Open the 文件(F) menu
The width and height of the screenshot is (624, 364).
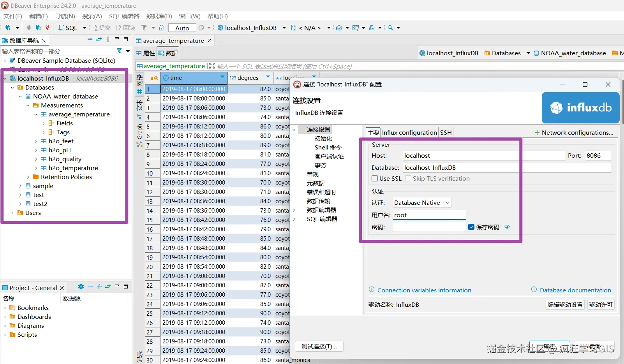coord(13,16)
